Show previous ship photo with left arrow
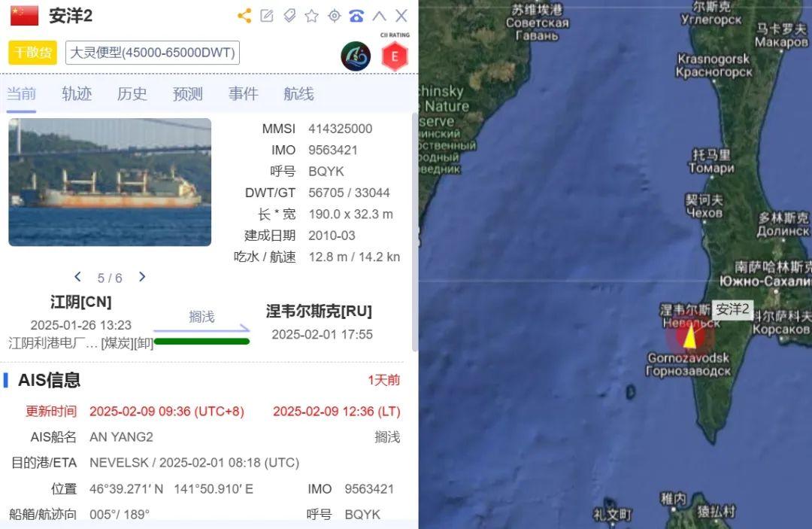This screenshot has width=812, height=529. pos(77,277)
